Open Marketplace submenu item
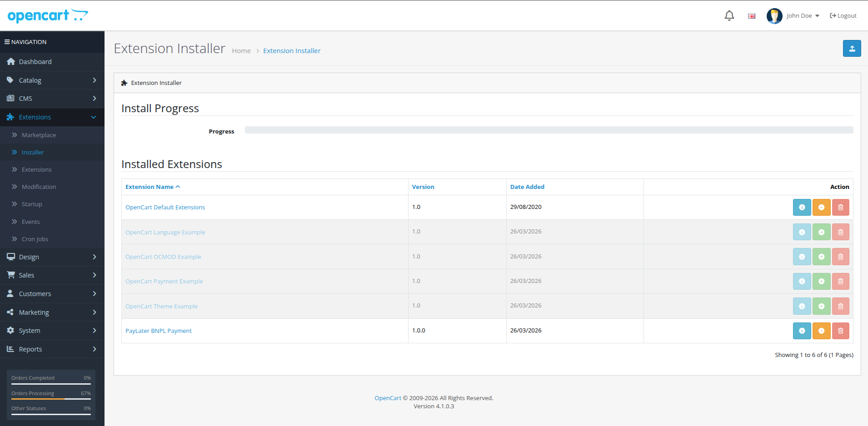868x426 pixels. (52, 135)
